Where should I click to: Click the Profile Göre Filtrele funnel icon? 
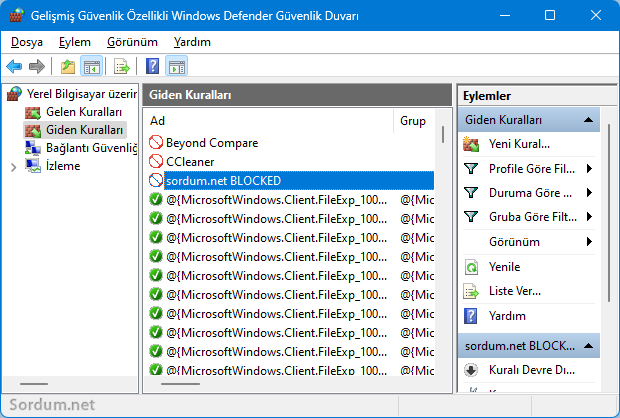click(471, 169)
